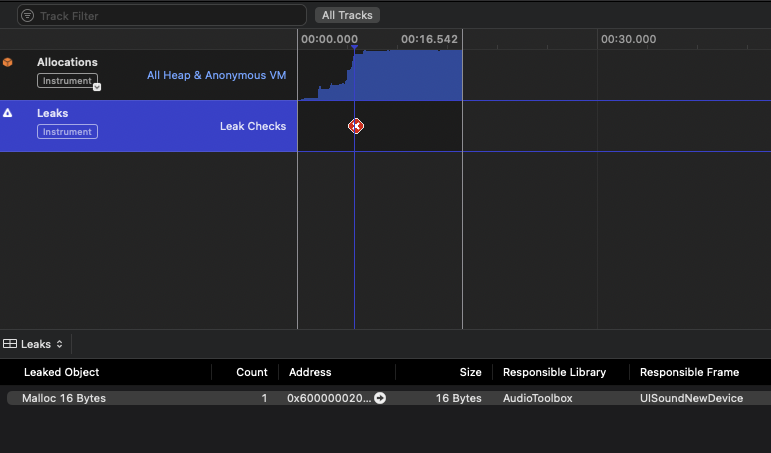
Task: Click the red leak marker on timeline
Action: [x=356, y=126]
